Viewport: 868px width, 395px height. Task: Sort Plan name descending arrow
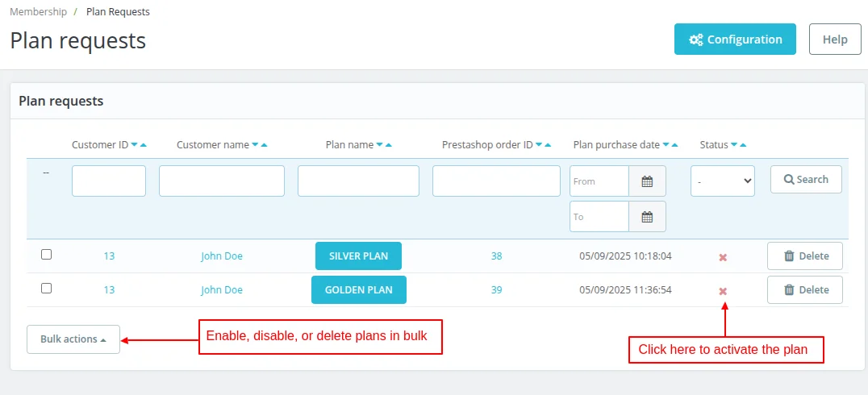[x=379, y=145]
